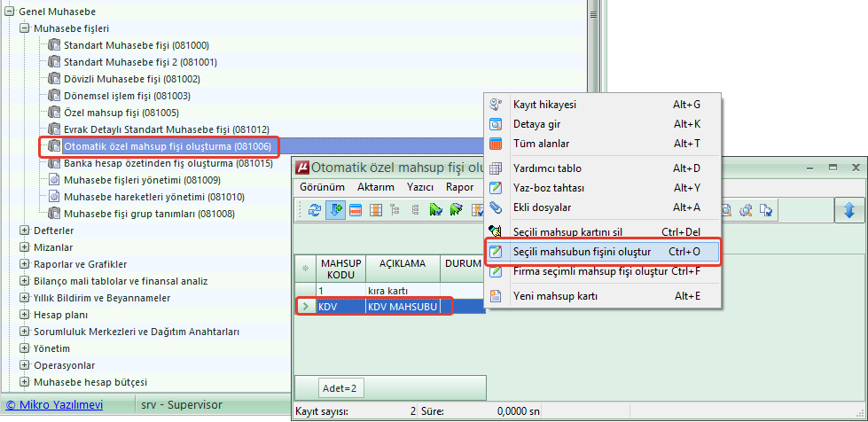
Task: Expand the Hesap planı node
Action: [x=25, y=315]
